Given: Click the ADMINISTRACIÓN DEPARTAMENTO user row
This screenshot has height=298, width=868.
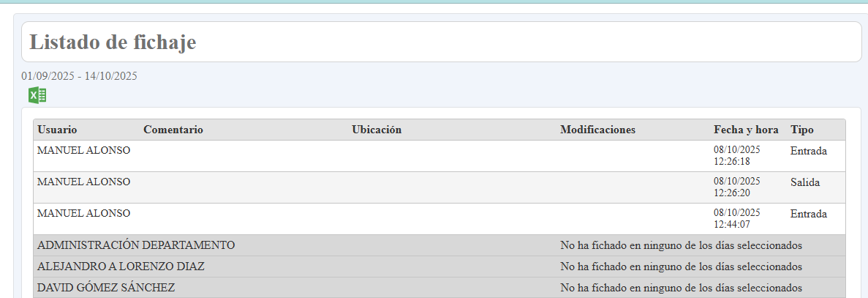Looking at the screenshot, I should pos(136,245).
